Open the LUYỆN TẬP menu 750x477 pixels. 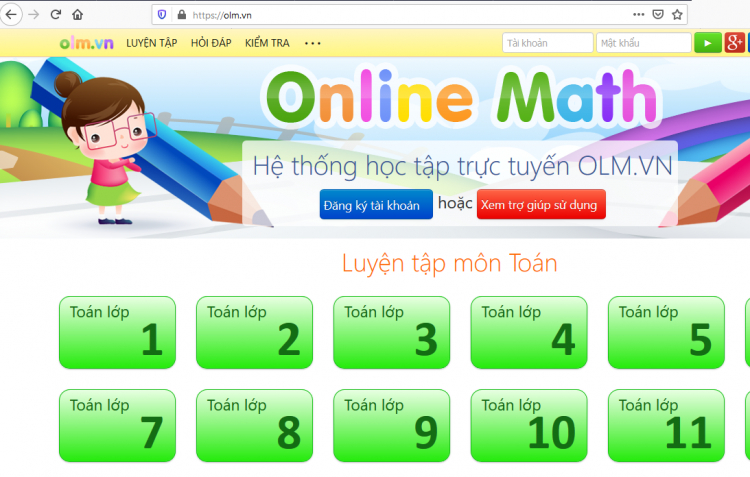(152, 43)
